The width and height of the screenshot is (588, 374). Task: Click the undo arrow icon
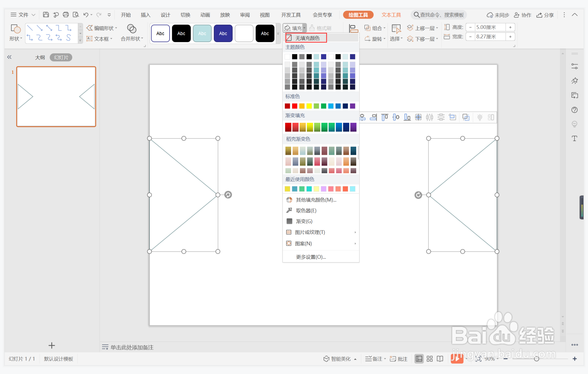point(86,15)
